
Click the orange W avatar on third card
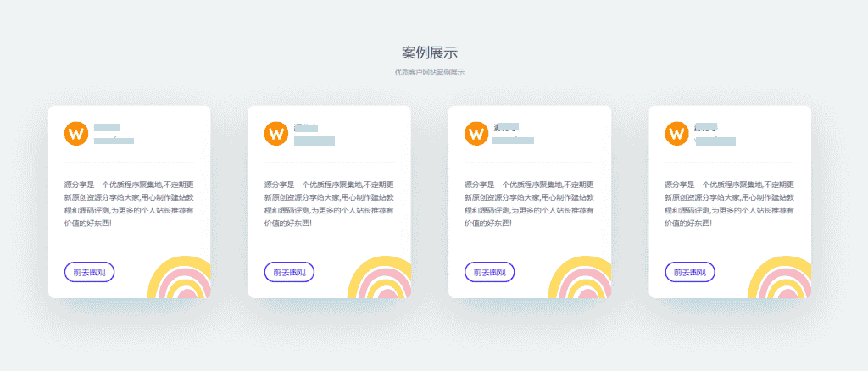(476, 134)
